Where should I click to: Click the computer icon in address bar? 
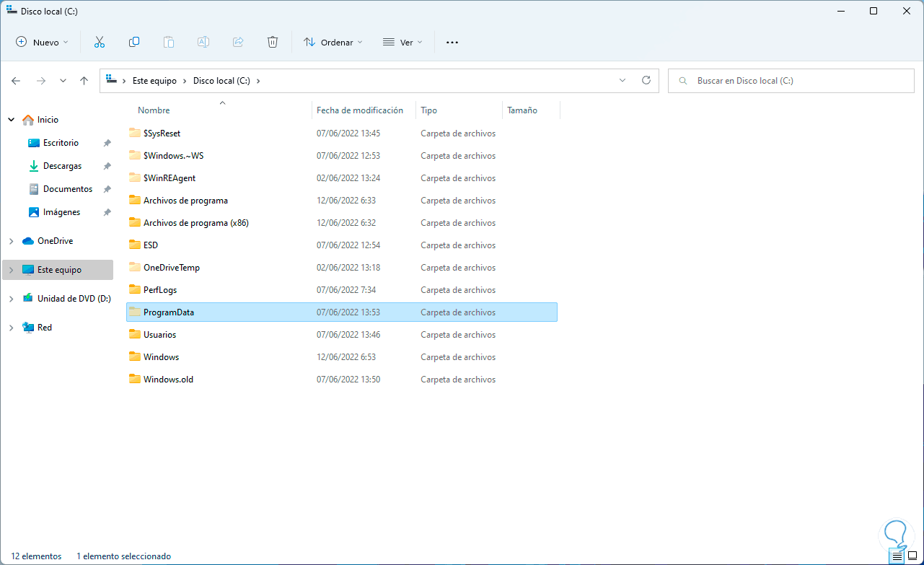[x=112, y=80]
